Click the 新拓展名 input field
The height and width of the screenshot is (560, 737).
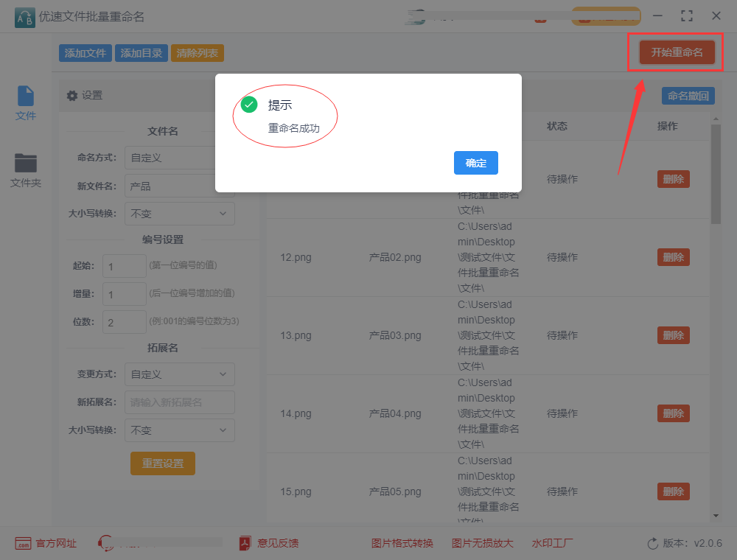click(x=180, y=402)
